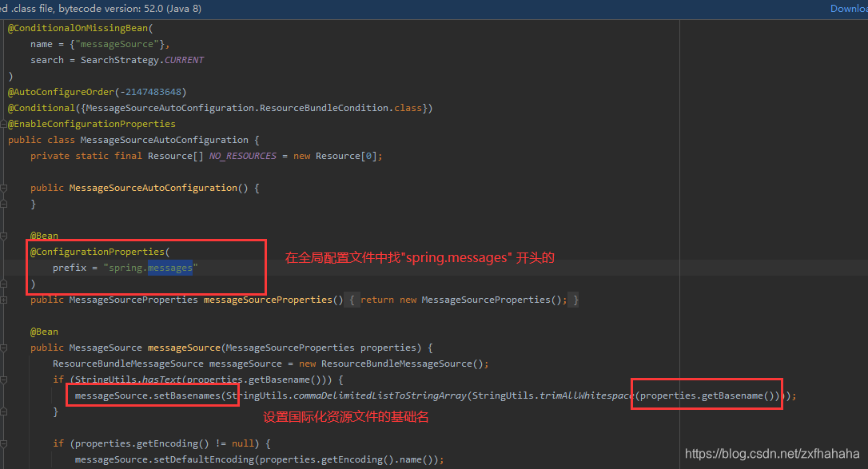This screenshot has width=868, height=469.
Task: Click class name MessageSourceAutoConfiguration in declaration
Action: coord(165,140)
